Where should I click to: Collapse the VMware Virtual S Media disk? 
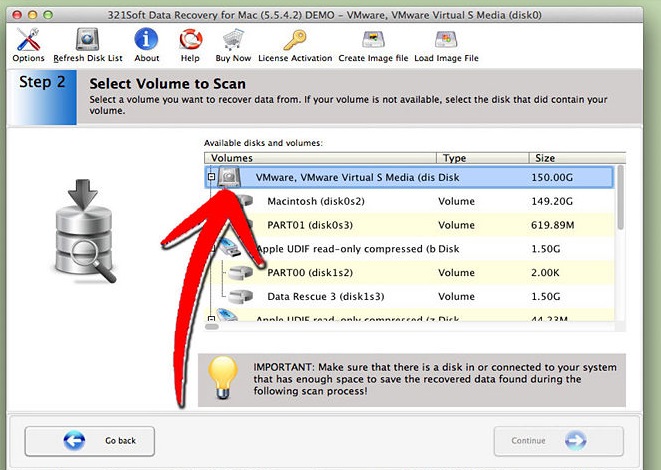point(212,177)
